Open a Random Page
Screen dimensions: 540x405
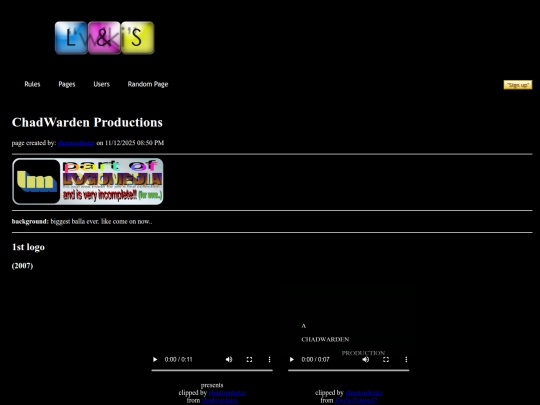tap(148, 84)
